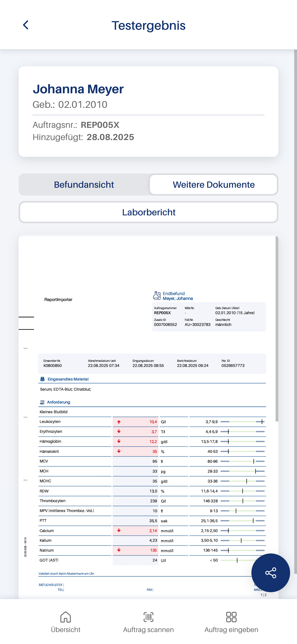Tap the Anforderung list icon

42,402
